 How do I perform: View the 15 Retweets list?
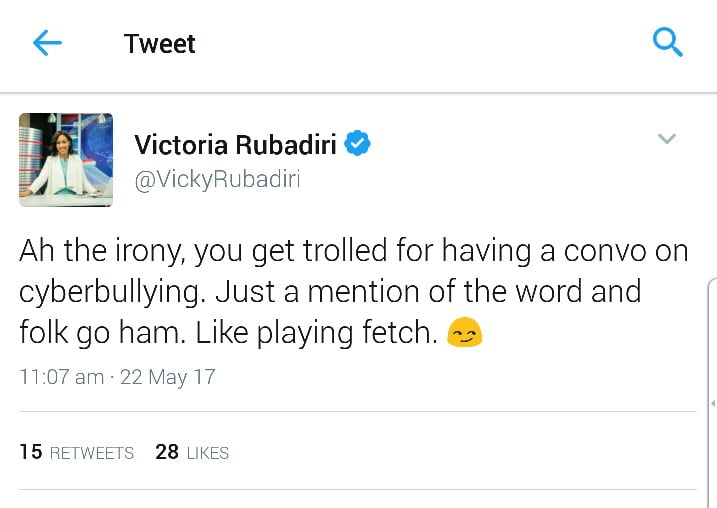click(x=77, y=452)
